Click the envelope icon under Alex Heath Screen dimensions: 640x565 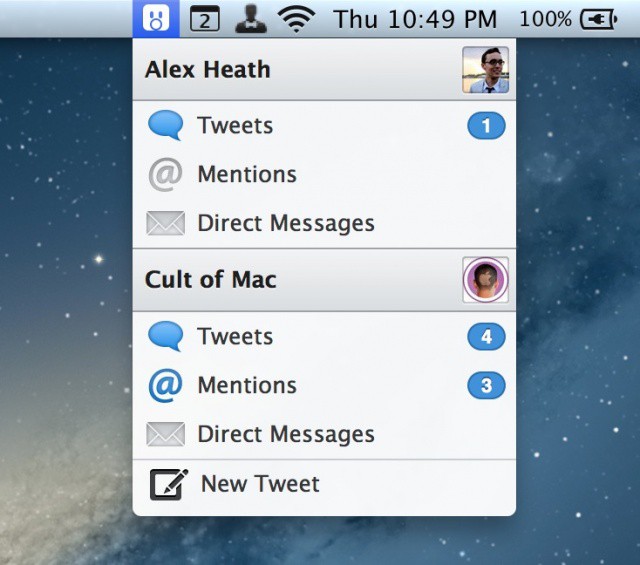coord(165,223)
